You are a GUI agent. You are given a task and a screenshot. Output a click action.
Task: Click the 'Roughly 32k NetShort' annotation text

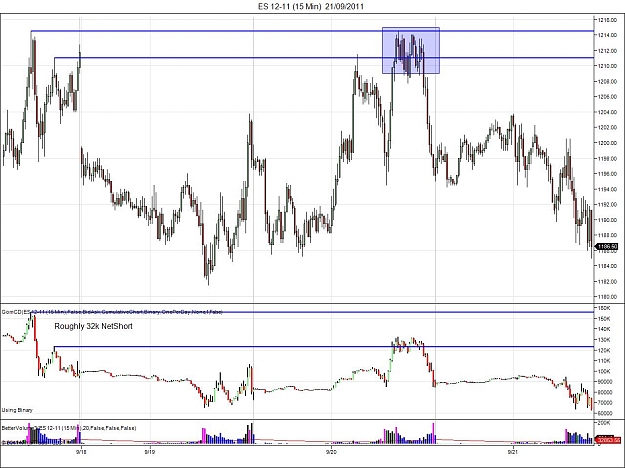(93, 326)
